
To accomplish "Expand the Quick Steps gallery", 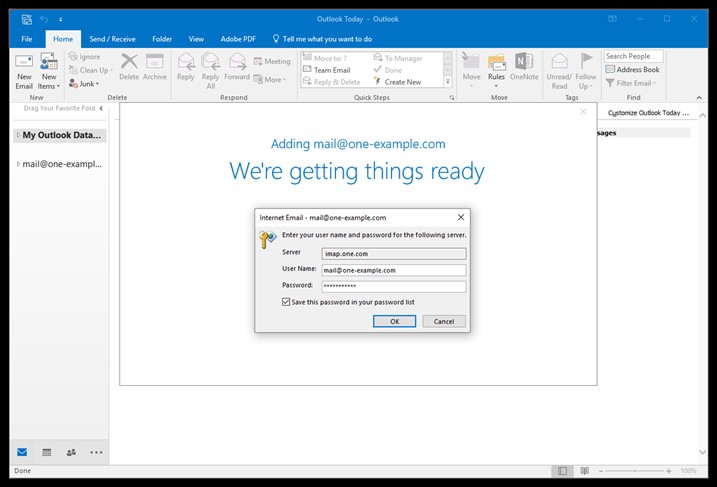I will point(448,82).
